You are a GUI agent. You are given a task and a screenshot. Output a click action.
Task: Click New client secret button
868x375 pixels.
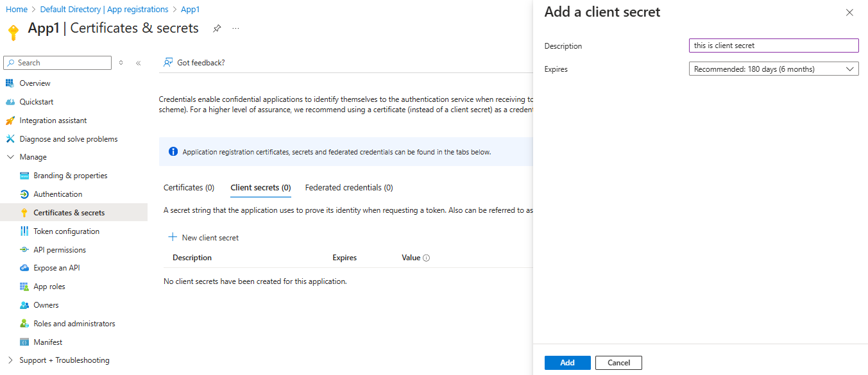point(203,237)
